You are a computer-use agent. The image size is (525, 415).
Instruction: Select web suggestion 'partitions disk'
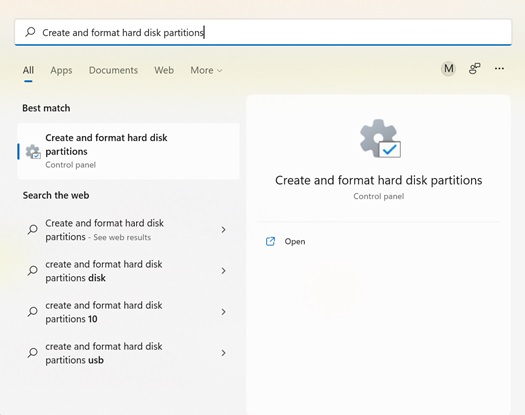(129, 271)
